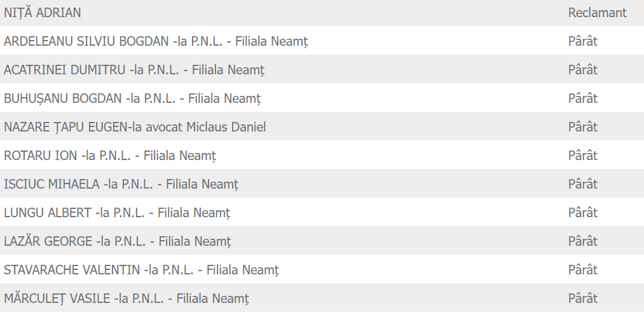
Task: Click STAVARACHE VALENTIN party name
Action: [x=141, y=270]
